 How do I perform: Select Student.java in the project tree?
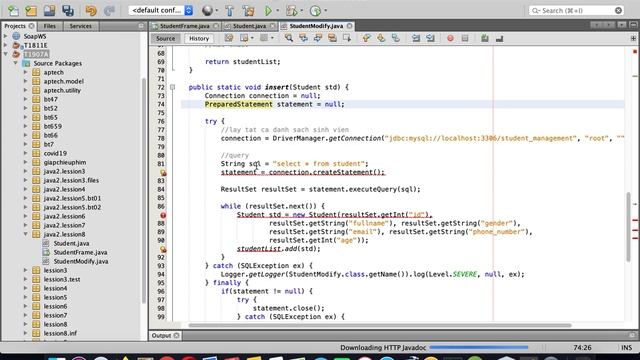[71, 243]
